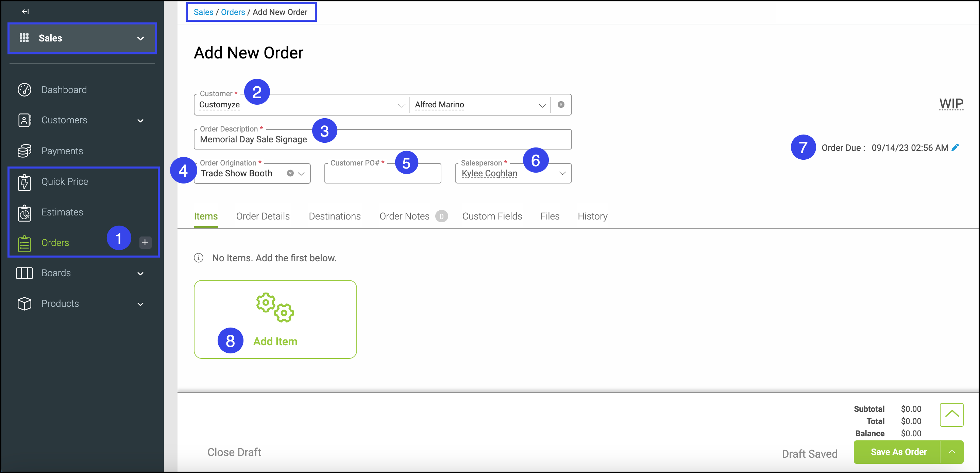The image size is (980, 473).
Task: Expand the Customers sidebar submenu
Action: pos(140,121)
